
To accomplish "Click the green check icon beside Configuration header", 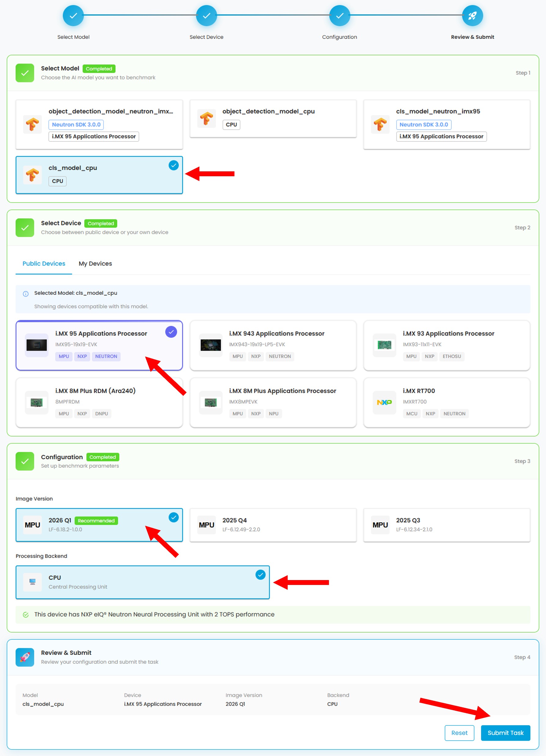I will 25,461.
